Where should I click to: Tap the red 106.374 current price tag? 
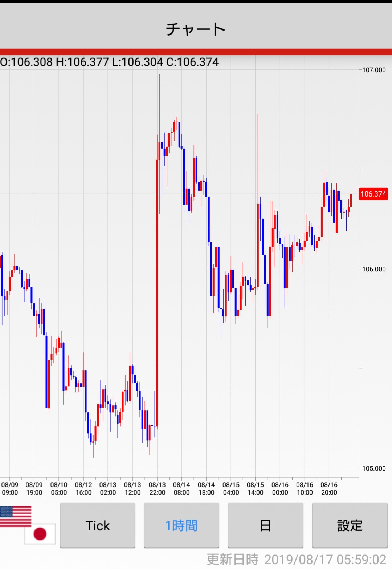(373, 194)
